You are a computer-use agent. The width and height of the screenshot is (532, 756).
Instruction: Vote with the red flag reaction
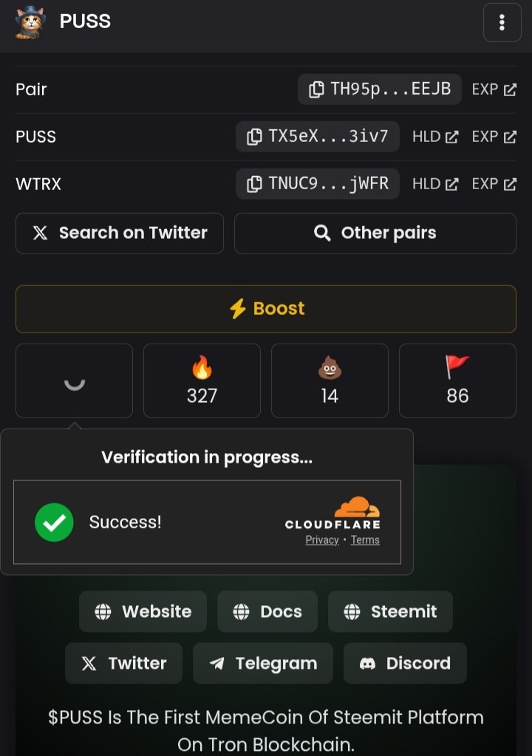tap(457, 381)
